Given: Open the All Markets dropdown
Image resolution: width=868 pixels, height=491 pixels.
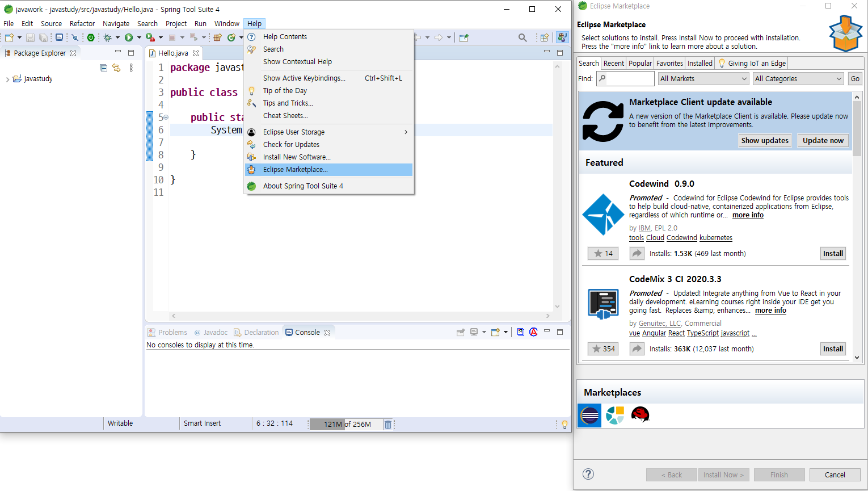Looking at the screenshot, I should tap(703, 79).
